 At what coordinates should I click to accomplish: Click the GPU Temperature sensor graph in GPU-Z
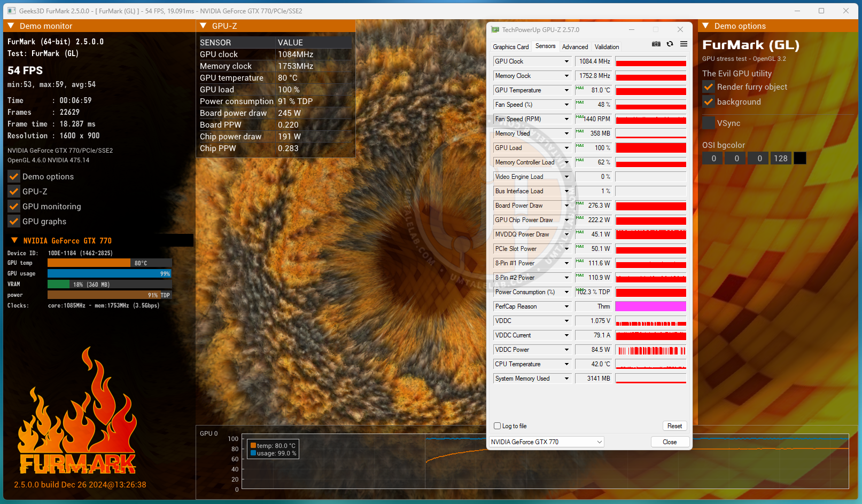[x=650, y=90]
